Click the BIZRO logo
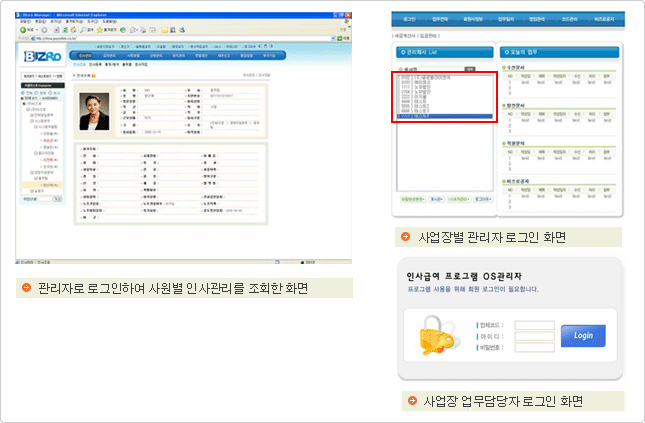Viewport: 645px width, 423px height. tap(43, 57)
